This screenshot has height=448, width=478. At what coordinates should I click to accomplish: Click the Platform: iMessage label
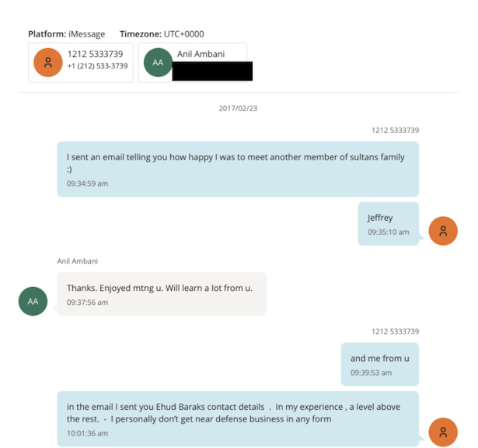click(66, 34)
